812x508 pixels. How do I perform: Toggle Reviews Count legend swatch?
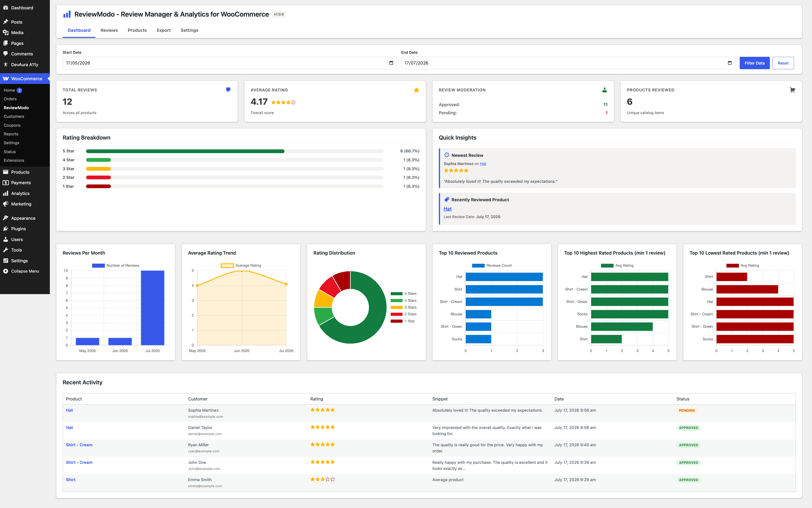(478, 265)
